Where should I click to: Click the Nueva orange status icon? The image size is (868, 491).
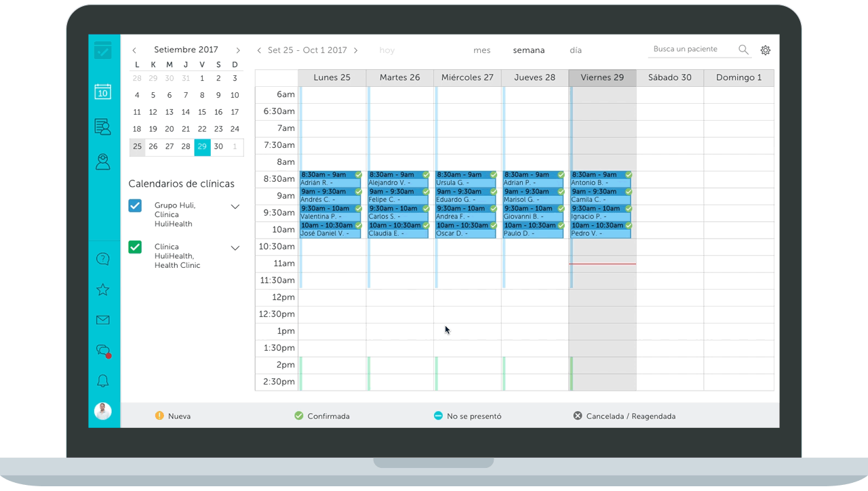pos(159,416)
